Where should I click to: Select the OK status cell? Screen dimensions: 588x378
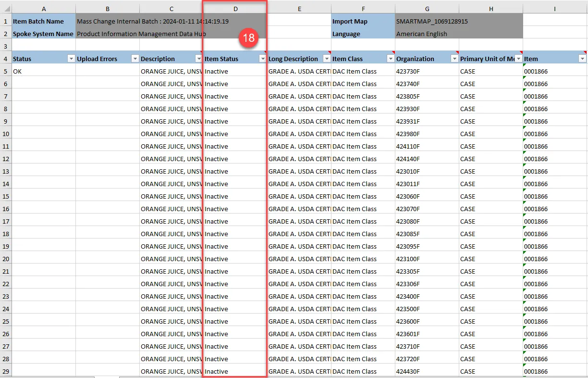pyautogui.click(x=43, y=71)
